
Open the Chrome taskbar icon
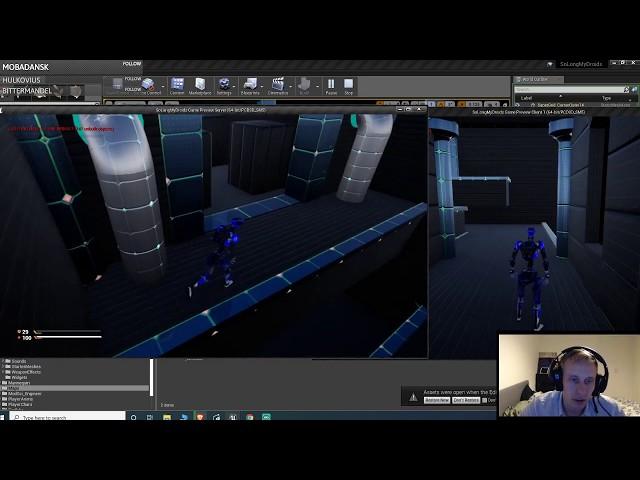click(x=250, y=417)
